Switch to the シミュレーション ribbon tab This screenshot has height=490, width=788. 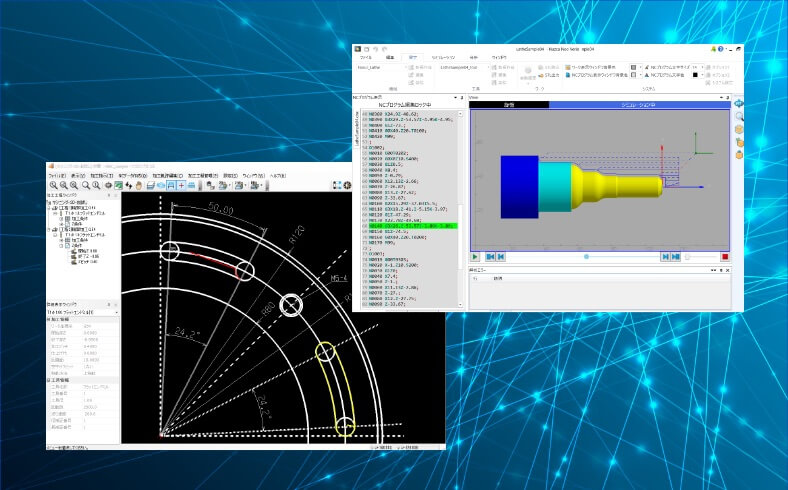pos(442,58)
